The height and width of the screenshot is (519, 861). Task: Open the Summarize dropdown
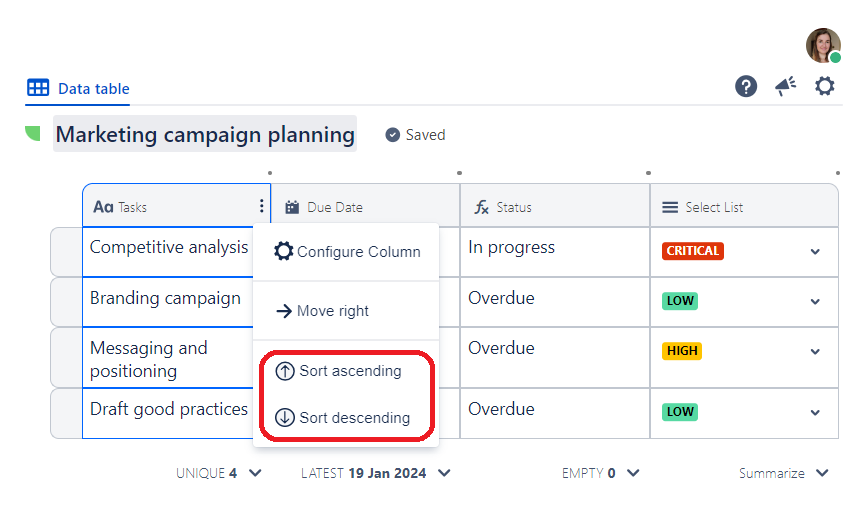pos(822,473)
